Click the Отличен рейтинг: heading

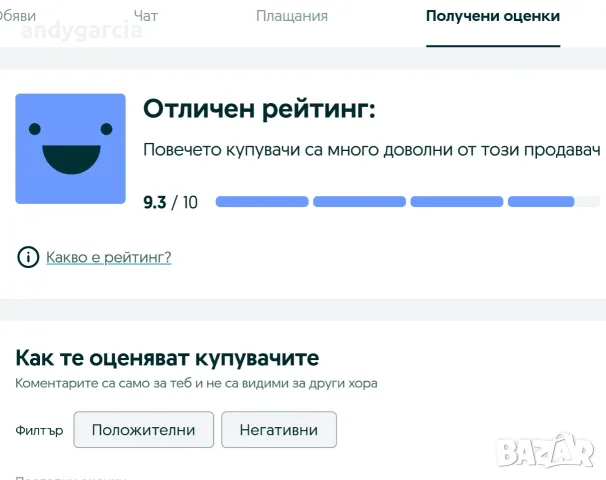(259, 109)
